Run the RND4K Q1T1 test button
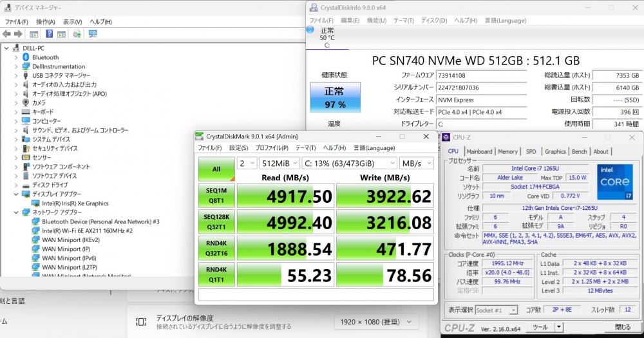The width and height of the screenshot is (644, 338). (216, 274)
